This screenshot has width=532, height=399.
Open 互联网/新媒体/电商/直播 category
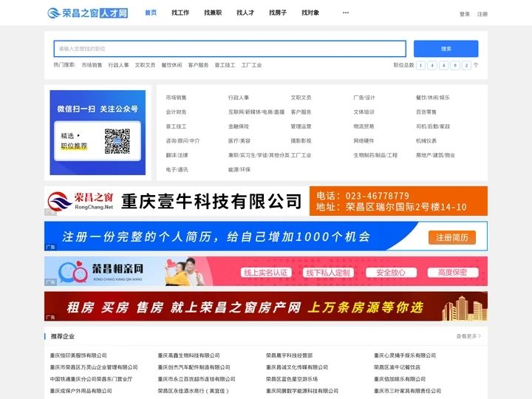pos(256,112)
